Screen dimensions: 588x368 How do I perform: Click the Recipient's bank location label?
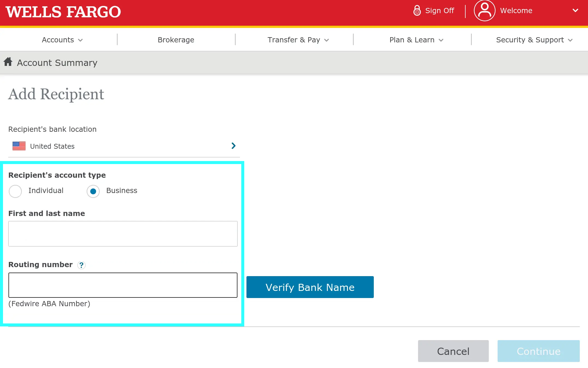tap(52, 129)
